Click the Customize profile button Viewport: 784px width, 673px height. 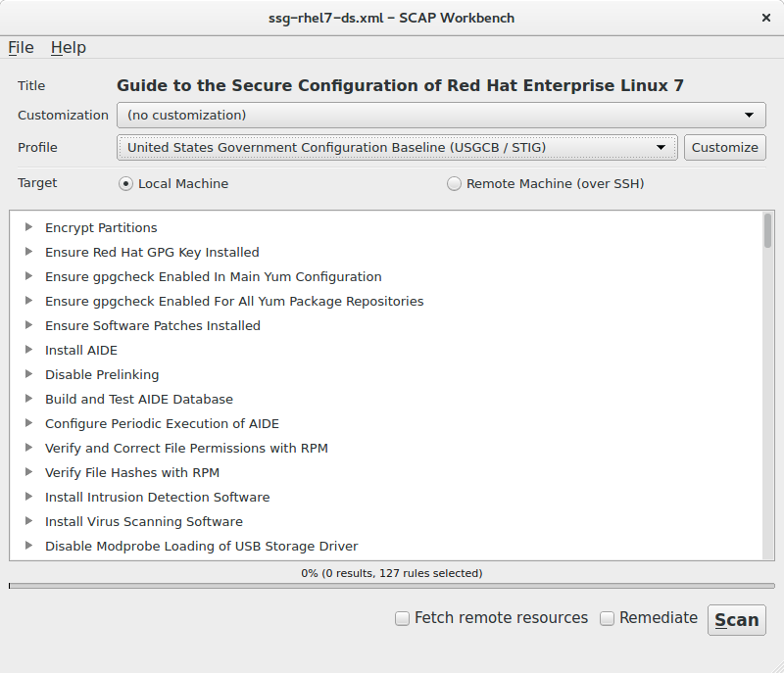(x=725, y=147)
